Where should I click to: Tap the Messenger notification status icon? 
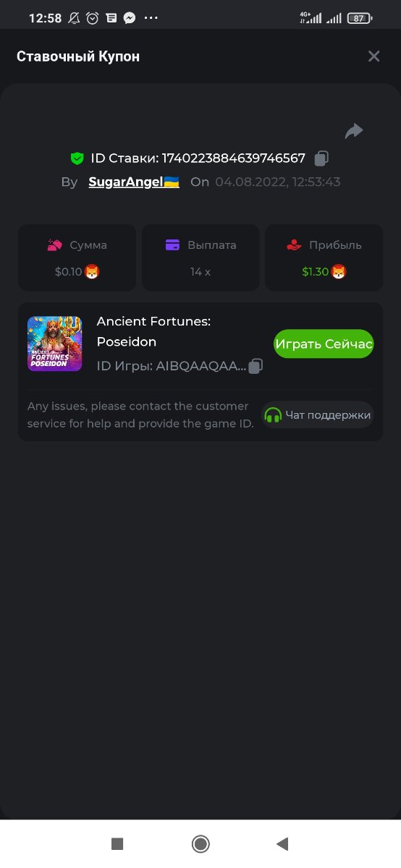point(130,18)
